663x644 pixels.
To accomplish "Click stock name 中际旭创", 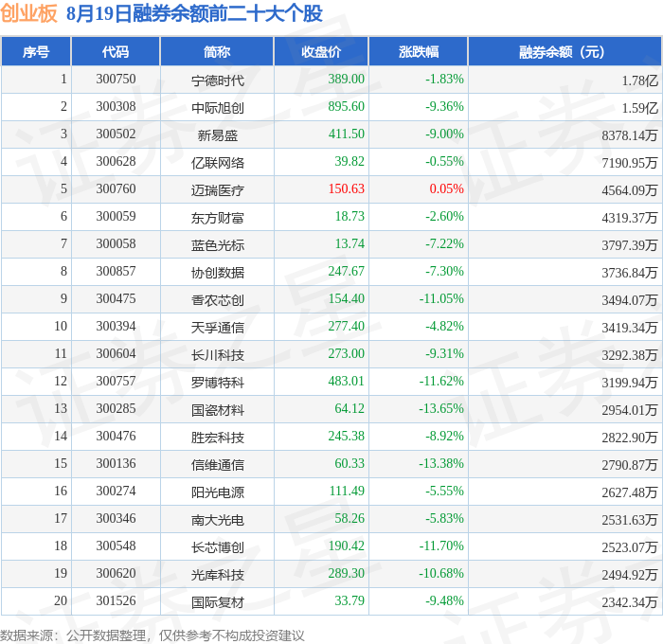I will click(x=217, y=108).
